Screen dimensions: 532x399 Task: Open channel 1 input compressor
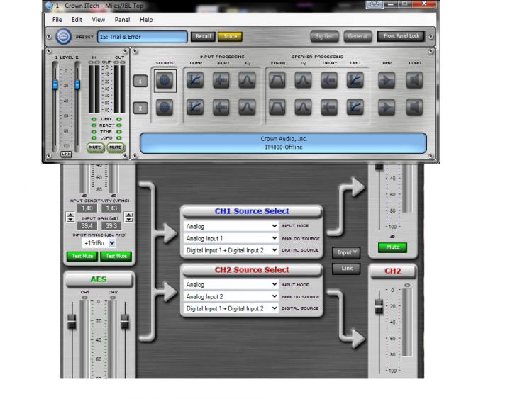pyautogui.click(x=195, y=81)
